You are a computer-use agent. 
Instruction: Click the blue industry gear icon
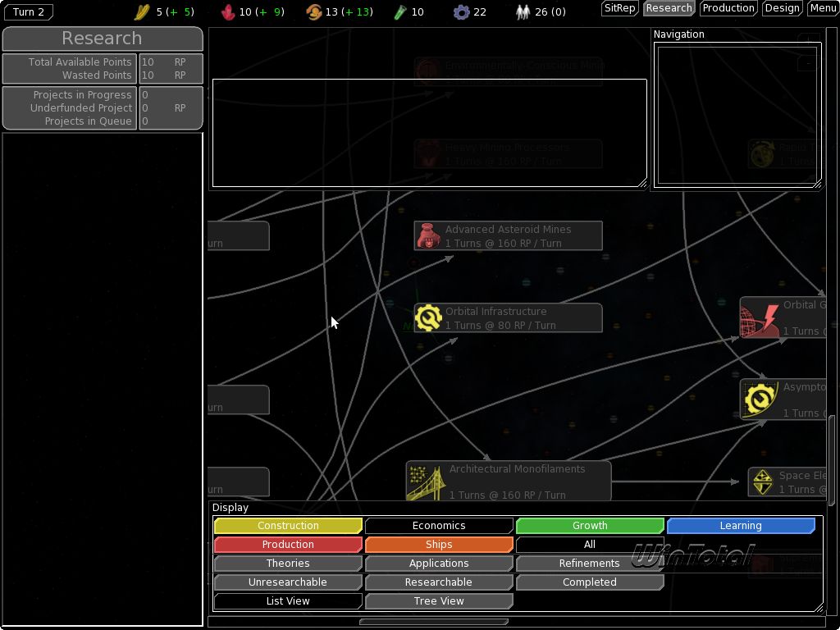461,11
